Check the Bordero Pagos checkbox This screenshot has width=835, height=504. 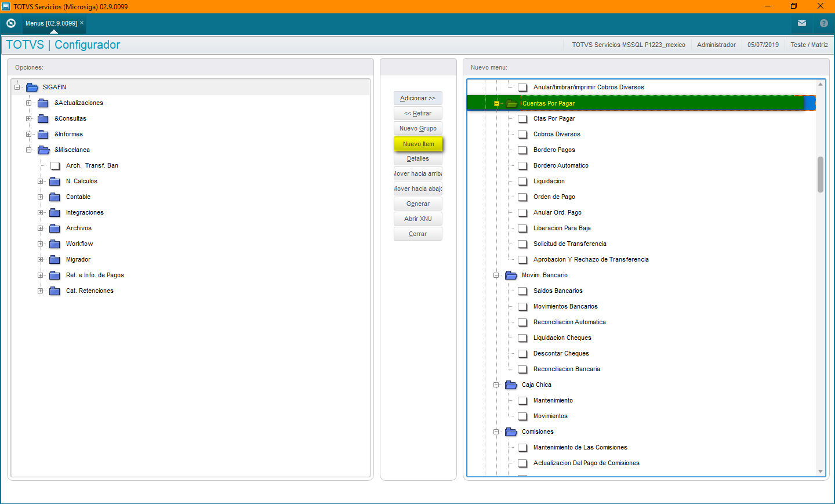click(522, 150)
